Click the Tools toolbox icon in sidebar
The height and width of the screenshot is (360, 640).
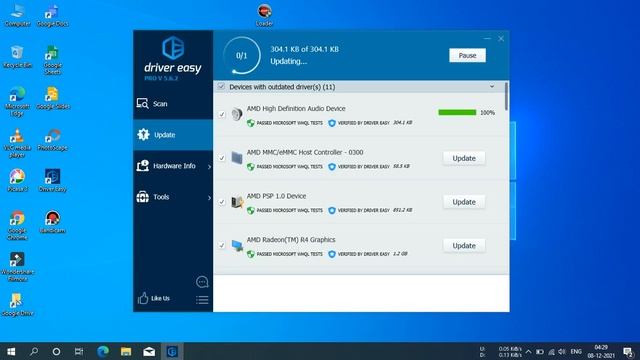142,197
